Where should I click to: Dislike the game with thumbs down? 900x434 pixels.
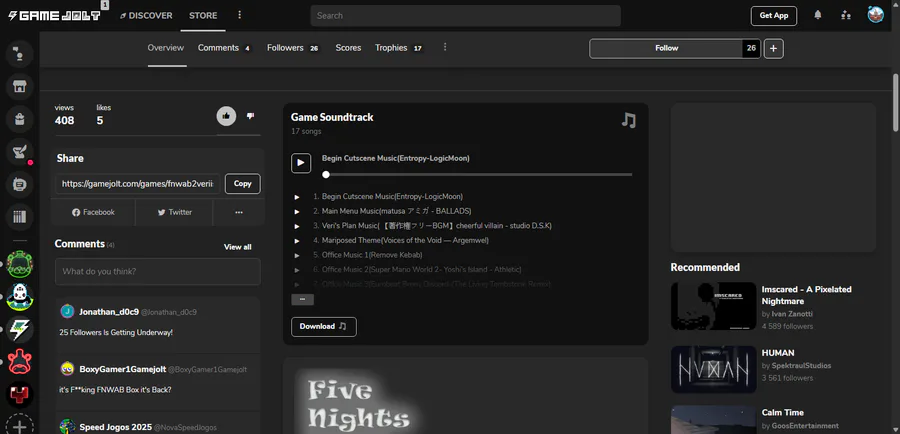point(250,116)
